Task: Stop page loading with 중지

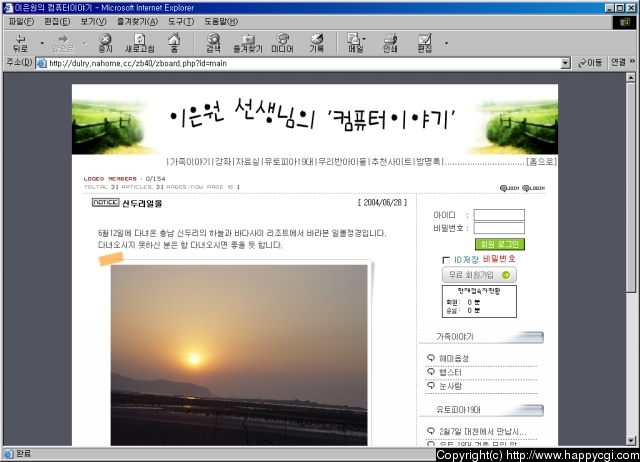Action: pos(105,43)
